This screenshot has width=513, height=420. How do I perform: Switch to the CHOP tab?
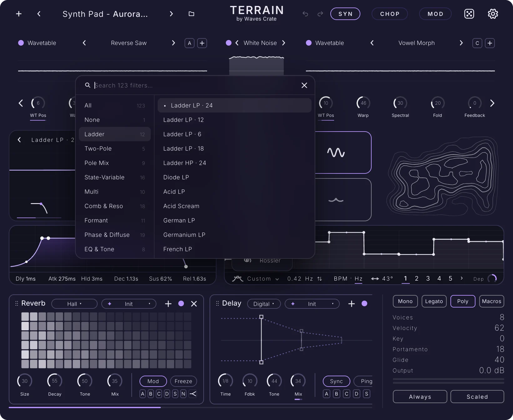pos(390,14)
